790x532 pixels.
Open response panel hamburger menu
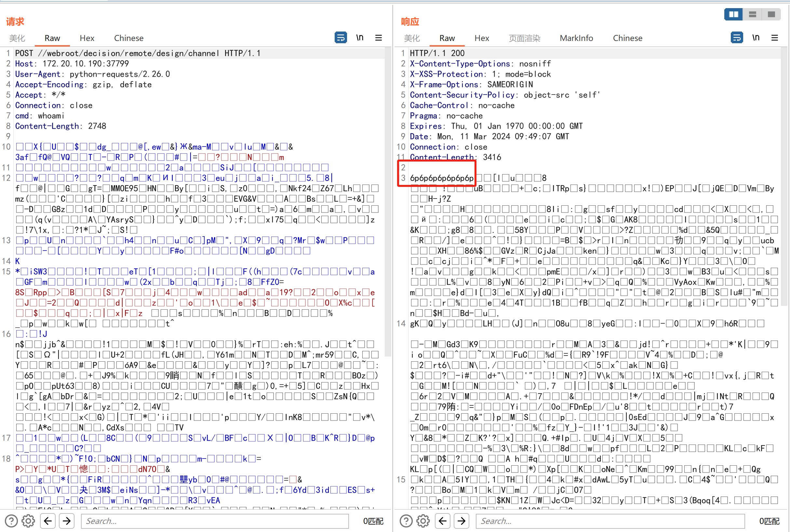tap(775, 38)
